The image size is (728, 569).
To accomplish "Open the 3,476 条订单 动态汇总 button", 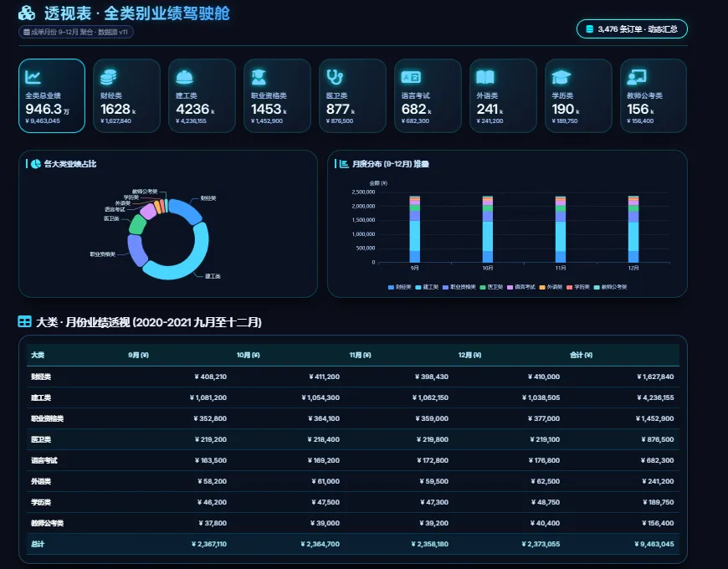I will pyautogui.click(x=632, y=28).
